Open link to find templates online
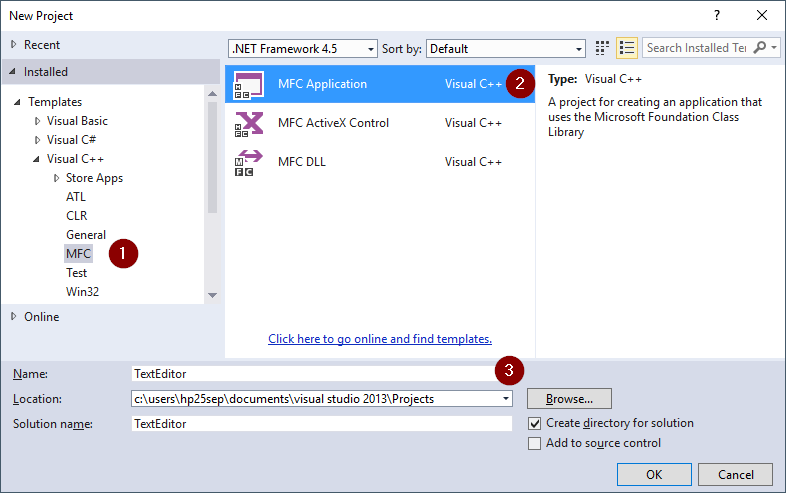 coord(380,339)
